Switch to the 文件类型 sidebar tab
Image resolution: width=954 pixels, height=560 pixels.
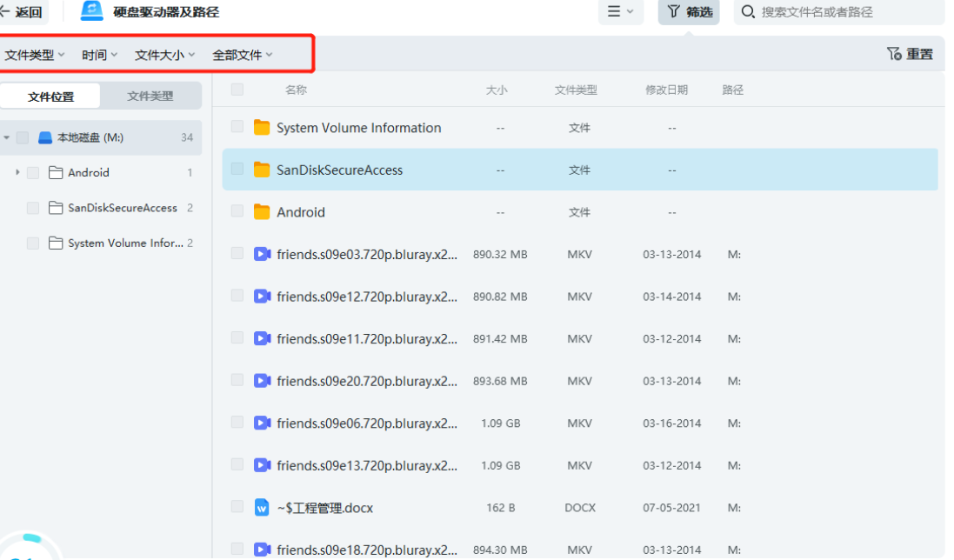150,96
